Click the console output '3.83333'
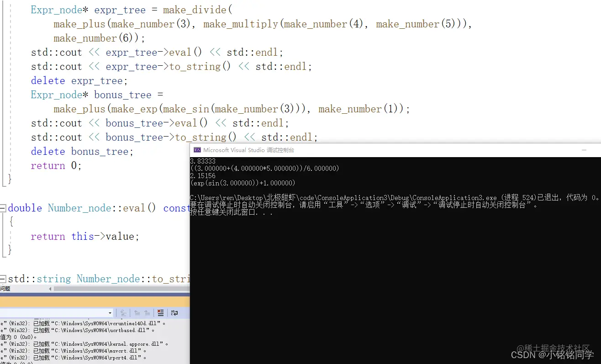This screenshot has height=364, width=601. tap(202, 161)
